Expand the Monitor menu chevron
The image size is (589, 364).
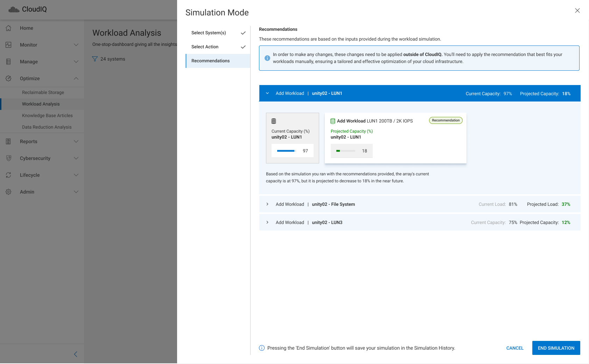(x=76, y=45)
